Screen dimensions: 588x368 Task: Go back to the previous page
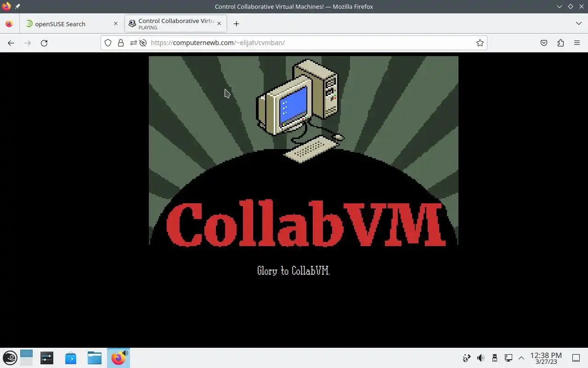[x=11, y=43]
